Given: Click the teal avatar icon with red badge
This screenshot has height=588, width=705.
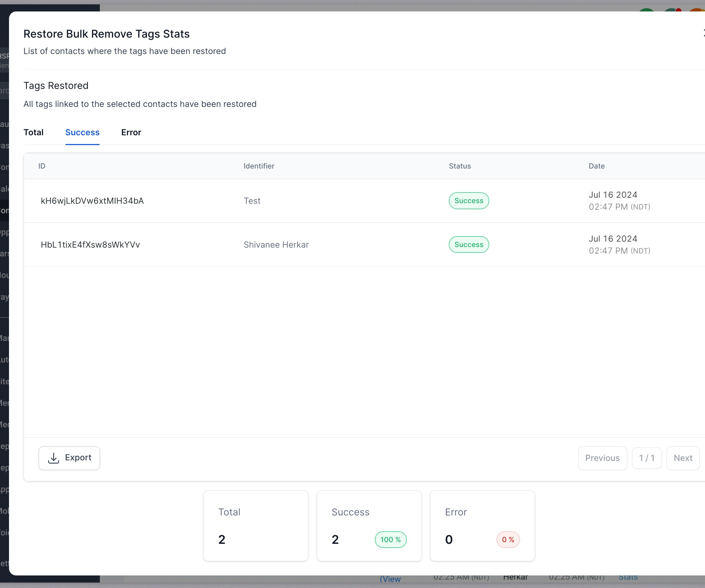Looking at the screenshot, I should (x=671, y=10).
